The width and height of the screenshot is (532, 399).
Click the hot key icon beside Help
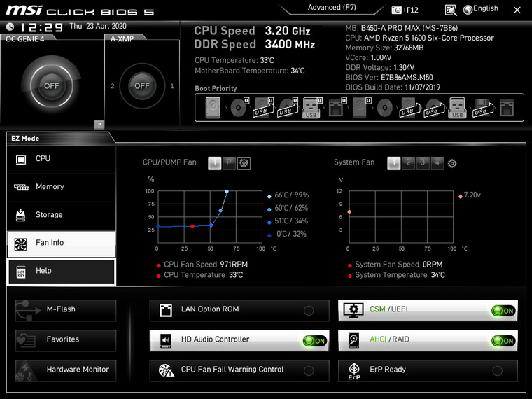point(21,272)
